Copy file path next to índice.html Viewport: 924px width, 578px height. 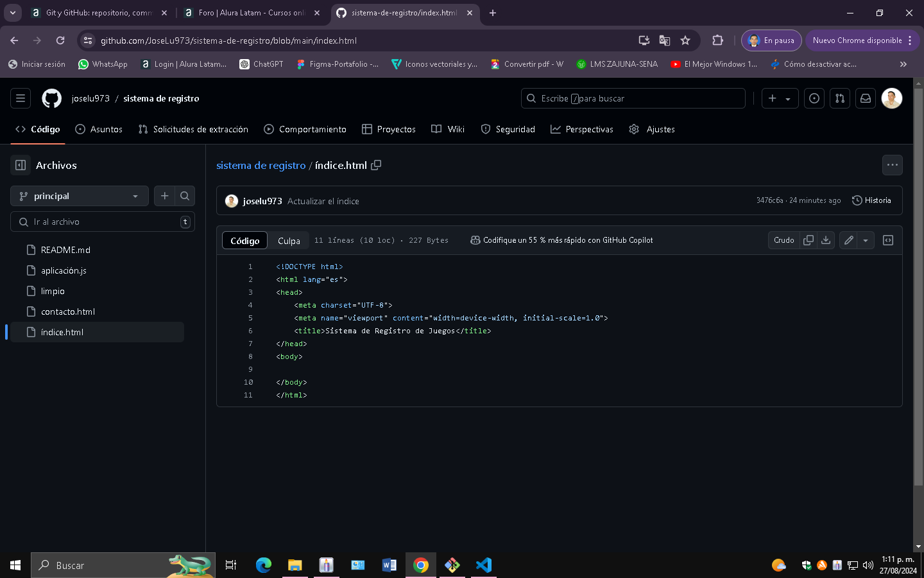(376, 165)
